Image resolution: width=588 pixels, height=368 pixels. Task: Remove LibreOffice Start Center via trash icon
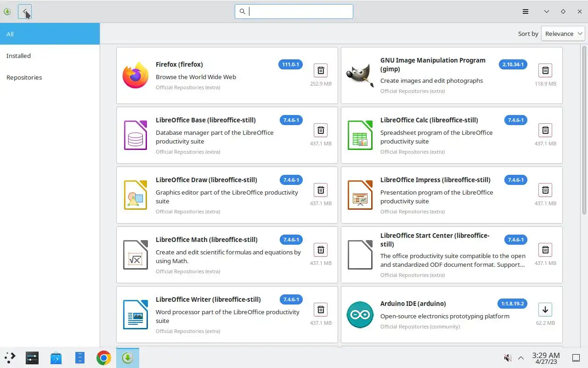[x=545, y=250]
